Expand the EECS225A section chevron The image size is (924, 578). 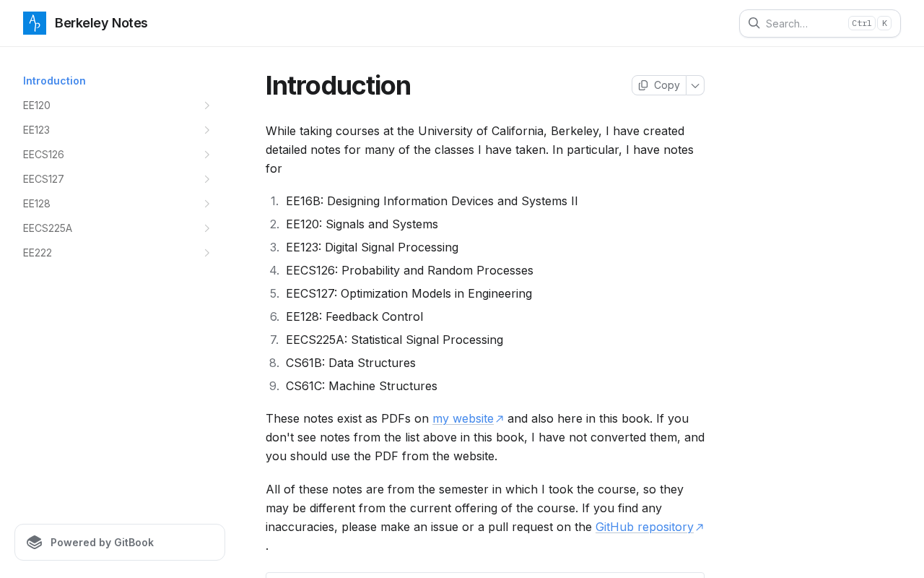pos(207,228)
